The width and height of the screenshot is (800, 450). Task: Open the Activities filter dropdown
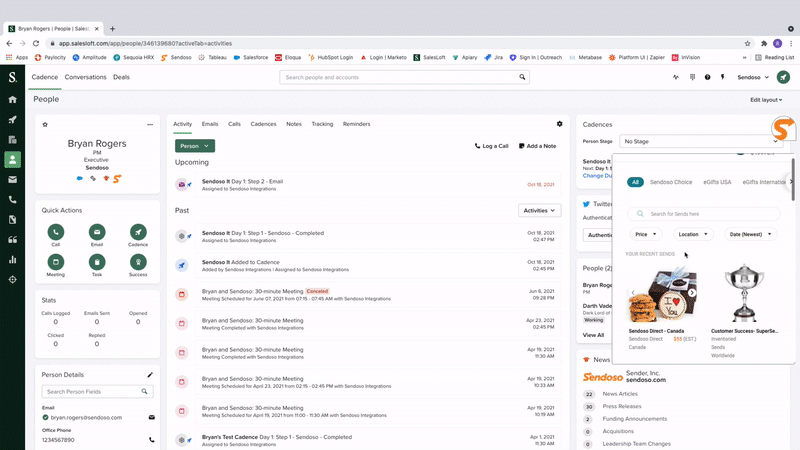click(539, 211)
